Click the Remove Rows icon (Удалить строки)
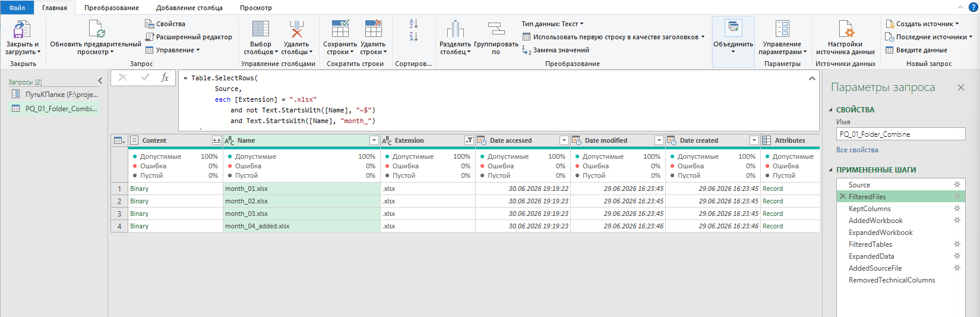This screenshot has height=317, width=980. click(x=373, y=29)
